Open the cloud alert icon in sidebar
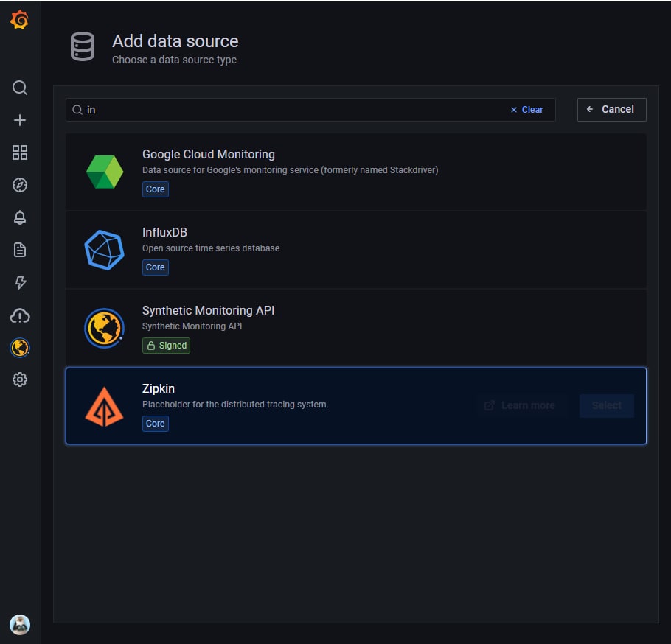Screen dimensions: 671x644 [x=20, y=316]
